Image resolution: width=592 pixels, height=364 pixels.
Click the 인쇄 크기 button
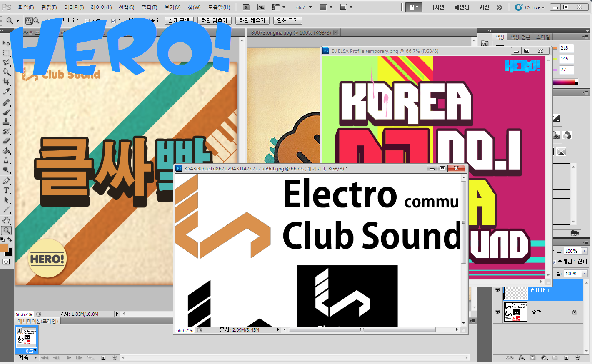click(x=287, y=20)
